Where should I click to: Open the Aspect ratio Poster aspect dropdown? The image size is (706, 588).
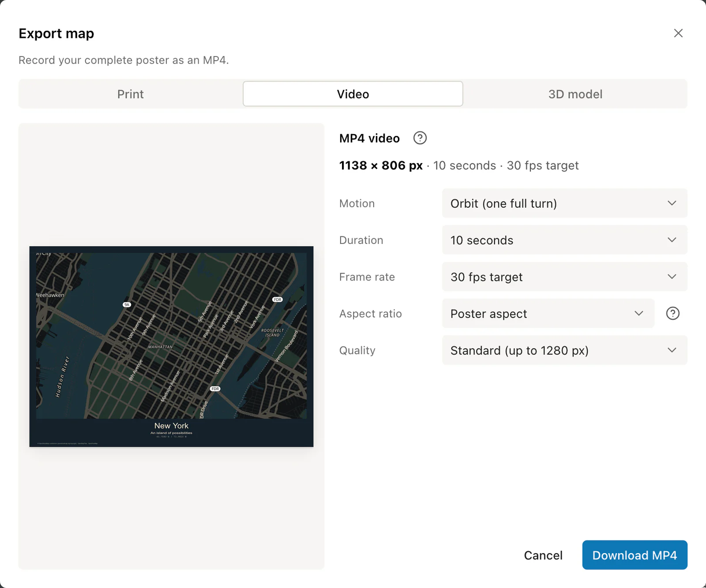(x=548, y=314)
